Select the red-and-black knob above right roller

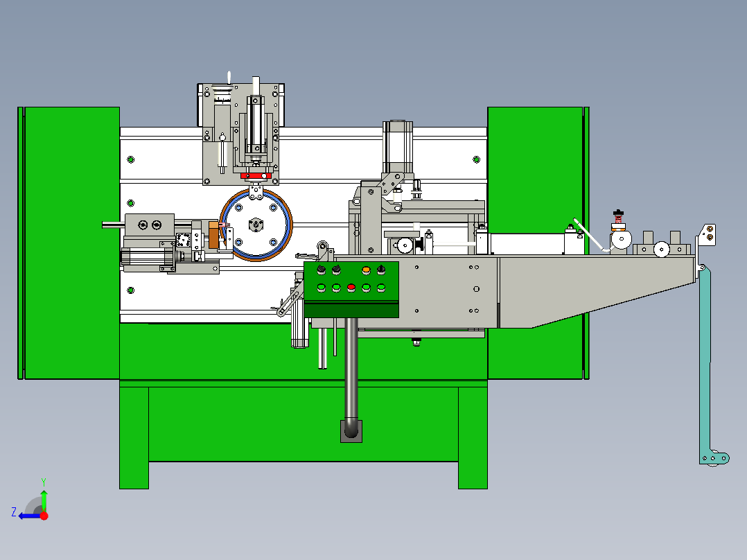point(618,217)
